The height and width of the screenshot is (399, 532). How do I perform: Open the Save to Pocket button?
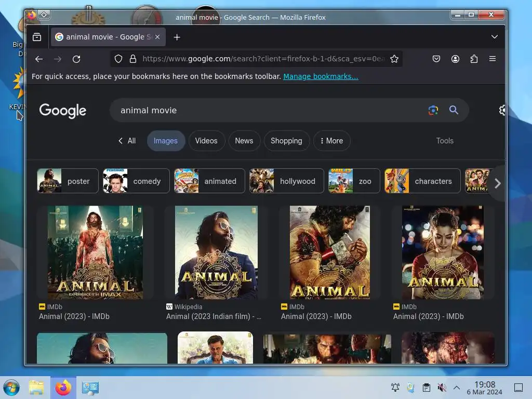[x=436, y=59]
